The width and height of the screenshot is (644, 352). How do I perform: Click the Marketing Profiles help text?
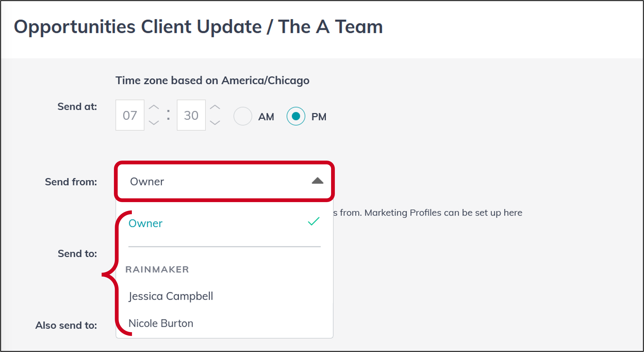[x=428, y=213]
